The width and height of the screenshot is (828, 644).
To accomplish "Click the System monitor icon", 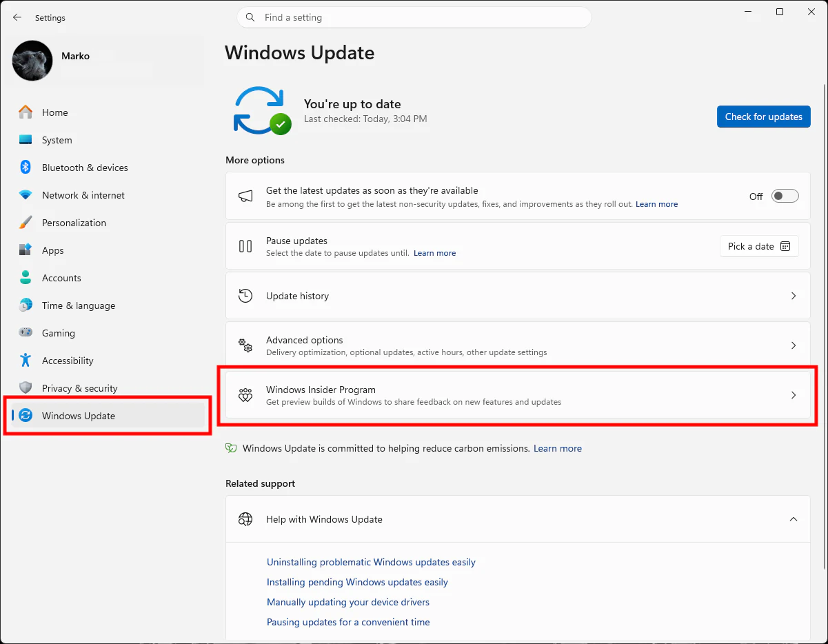I will click(26, 140).
